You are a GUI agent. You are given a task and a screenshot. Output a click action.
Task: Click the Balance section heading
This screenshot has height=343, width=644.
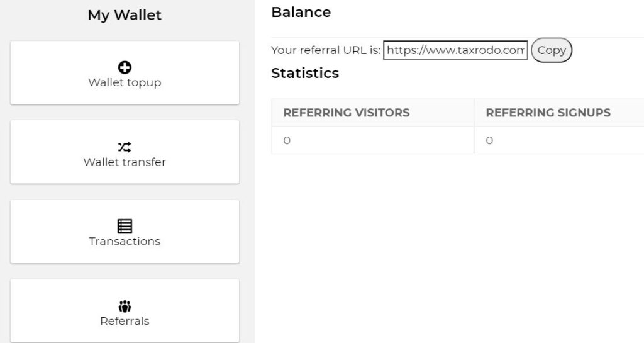coord(301,13)
